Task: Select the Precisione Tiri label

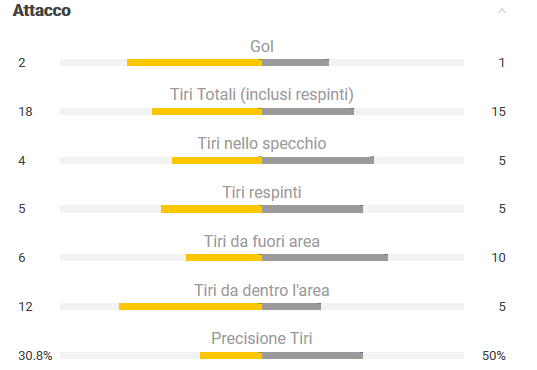Action: pos(262,338)
